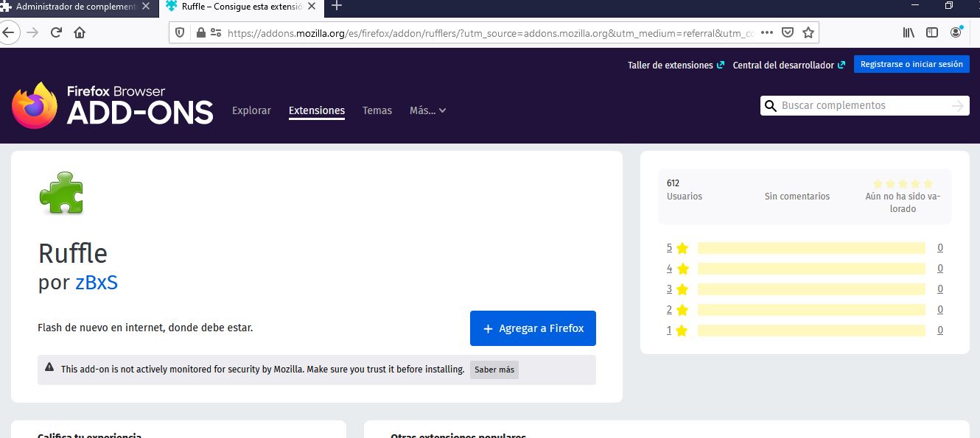
Task: Open the browser home page
Action: [80, 32]
